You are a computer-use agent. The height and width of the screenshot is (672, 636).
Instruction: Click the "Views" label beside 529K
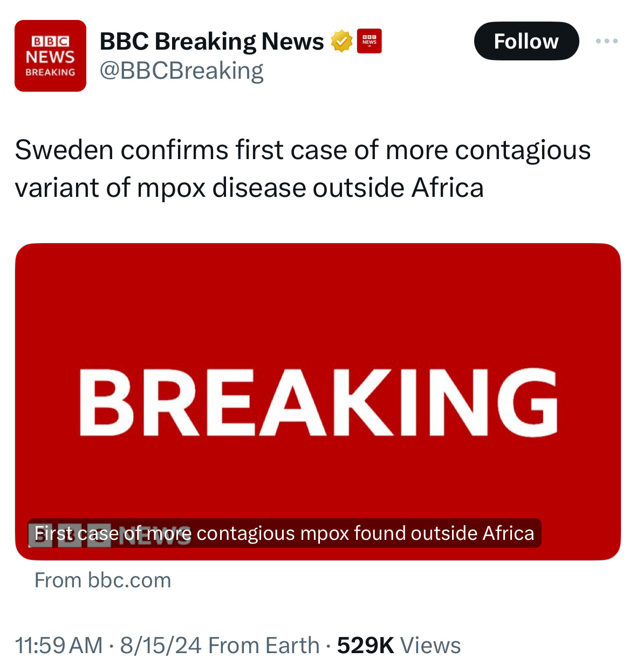[x=430, y=646]
